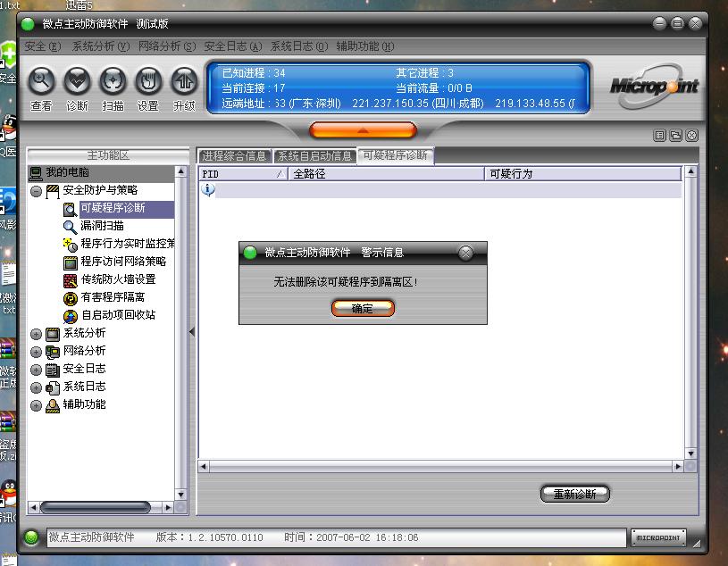Select 我的电脑 root node
728x566 pixels.
[x=67, y=172]
